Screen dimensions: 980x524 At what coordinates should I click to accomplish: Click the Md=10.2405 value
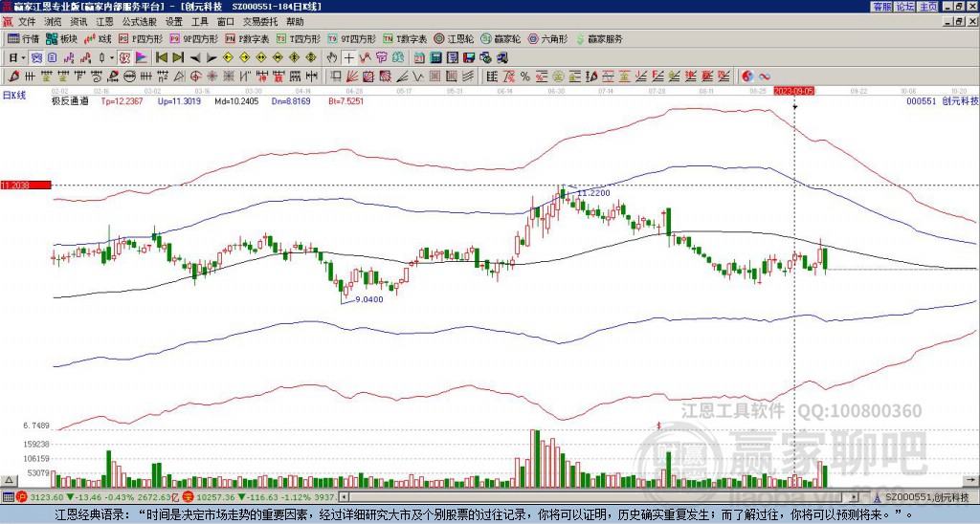pos(236,100)
